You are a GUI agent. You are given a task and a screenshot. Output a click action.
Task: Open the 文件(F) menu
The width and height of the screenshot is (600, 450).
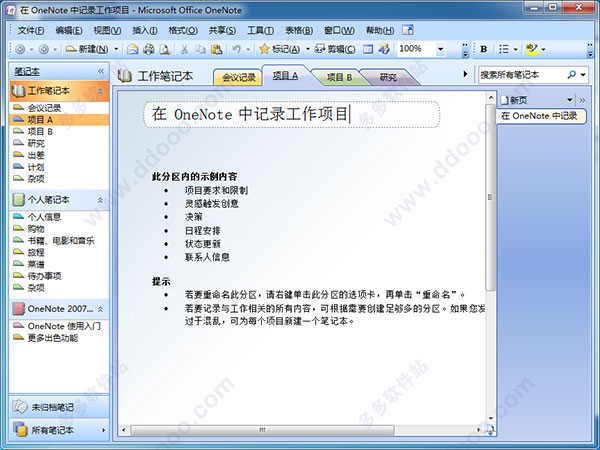[31, 30]
